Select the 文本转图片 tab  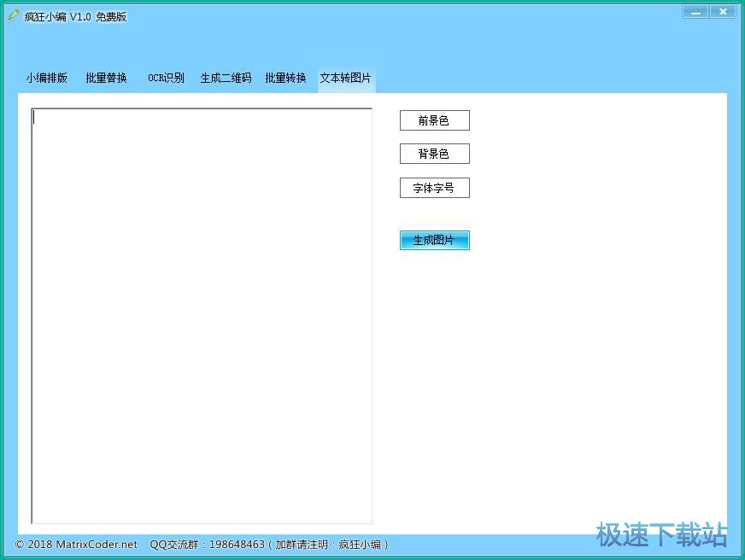(x=344, y=77)
